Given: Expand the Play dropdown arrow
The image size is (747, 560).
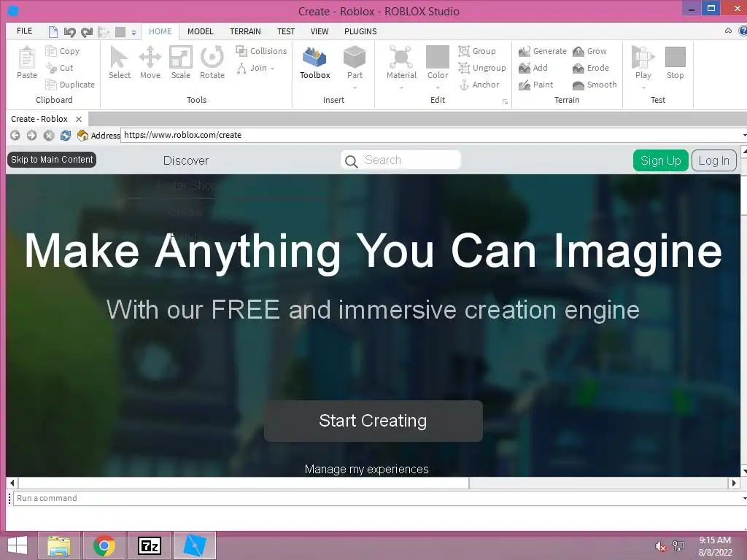Looking at the screenshot, I should click(643, 87).
